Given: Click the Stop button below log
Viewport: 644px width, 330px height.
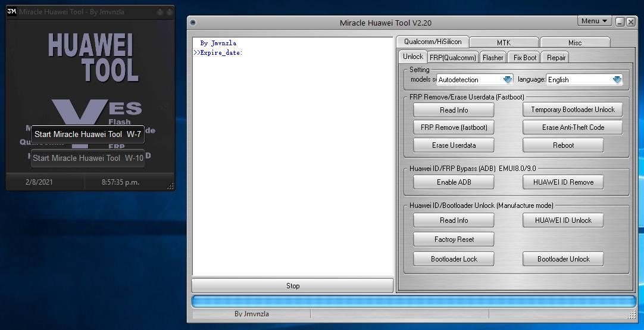Looking at the screenshot, I should tap(292, 285).
